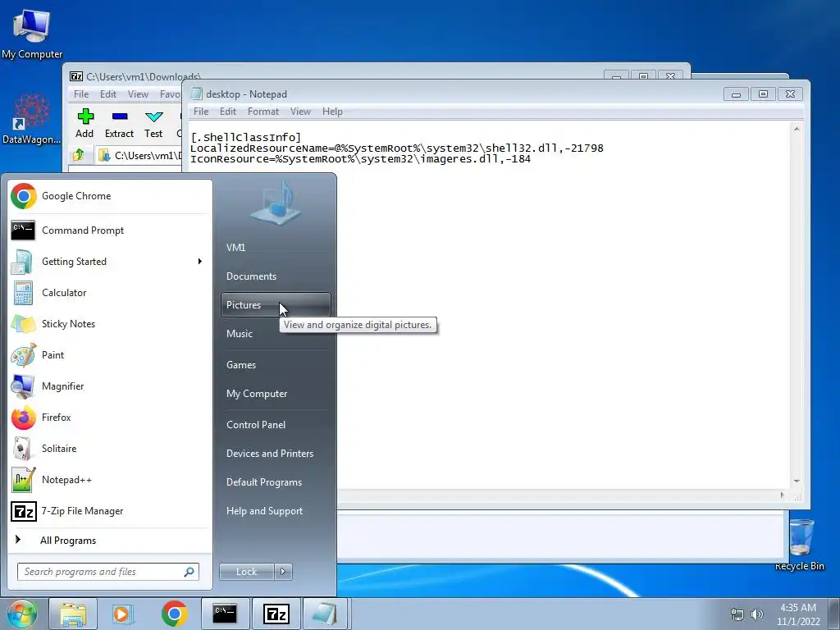The width and height of the screenshot is (840, 630).
Task: Open Google Chrome from Start menu list
Action: (109, 196)
